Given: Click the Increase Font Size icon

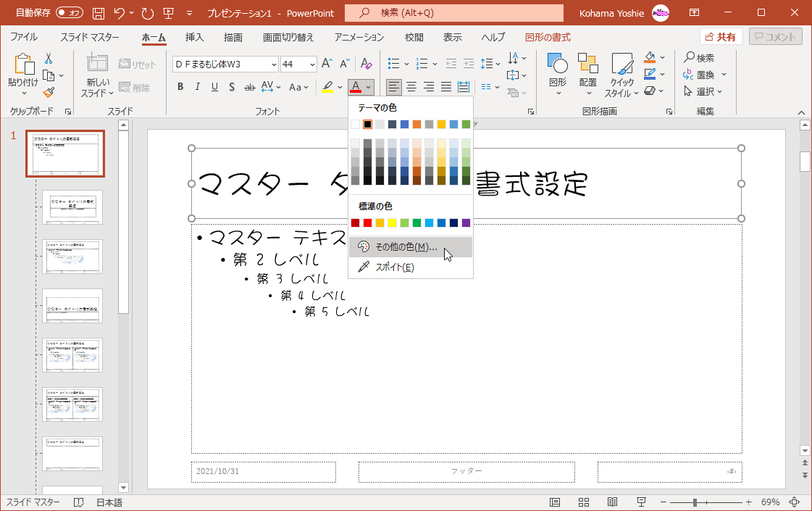Looking at the screenshot, I should (327, 64).
